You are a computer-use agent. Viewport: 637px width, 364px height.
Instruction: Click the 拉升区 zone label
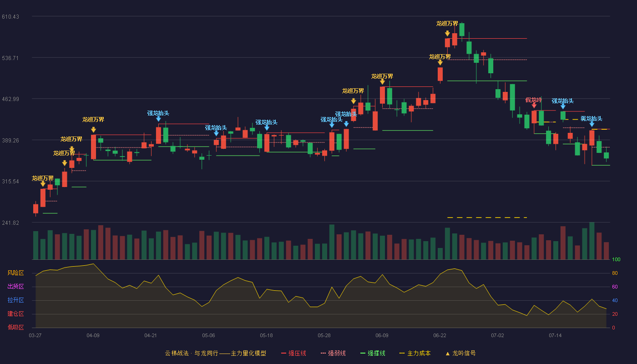coord(15,300)
